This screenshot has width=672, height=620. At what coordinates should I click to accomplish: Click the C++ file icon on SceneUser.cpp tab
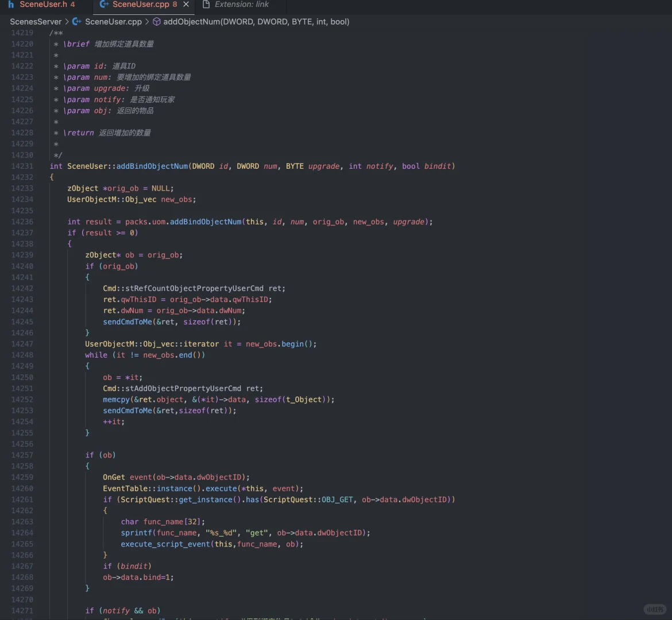point(104,5)
